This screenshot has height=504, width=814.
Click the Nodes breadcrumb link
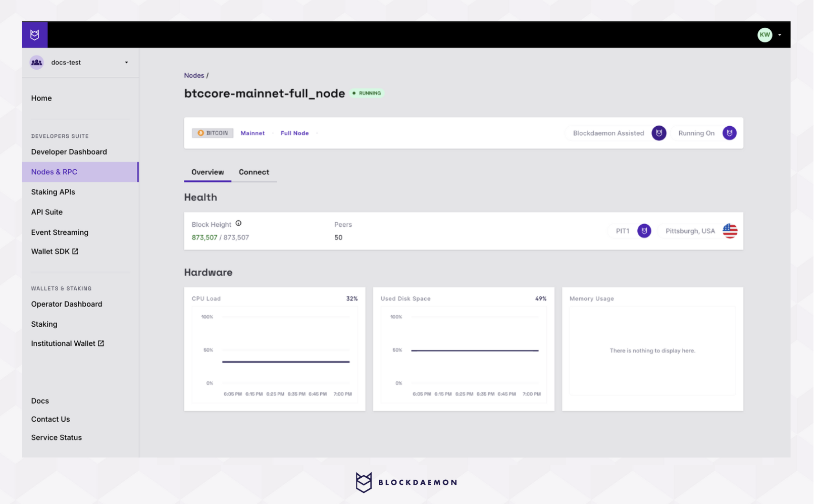click(x=194, y=76)
